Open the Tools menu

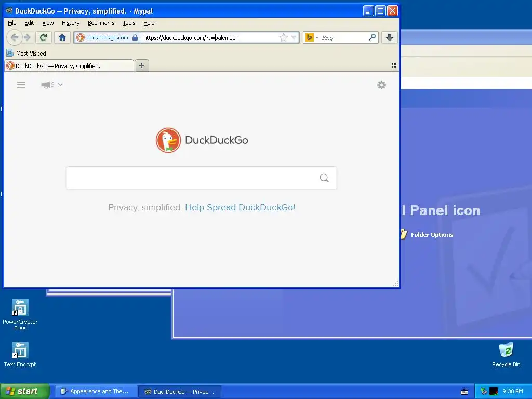click(x=129, y=23)
